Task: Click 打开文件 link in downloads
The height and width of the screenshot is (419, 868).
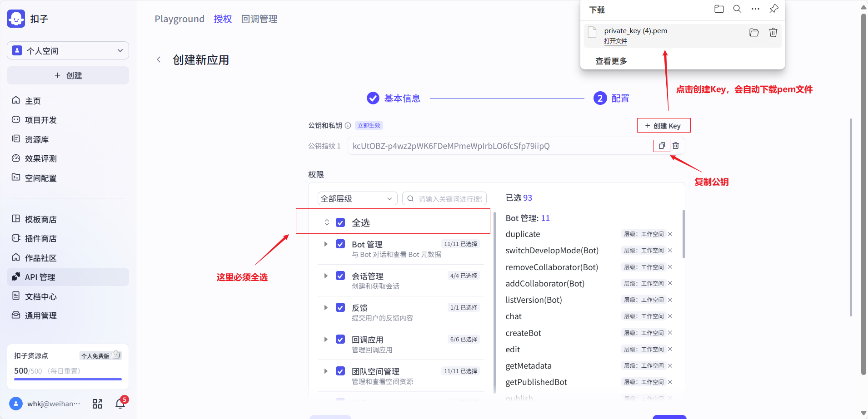Action: [x=615, y=41]
